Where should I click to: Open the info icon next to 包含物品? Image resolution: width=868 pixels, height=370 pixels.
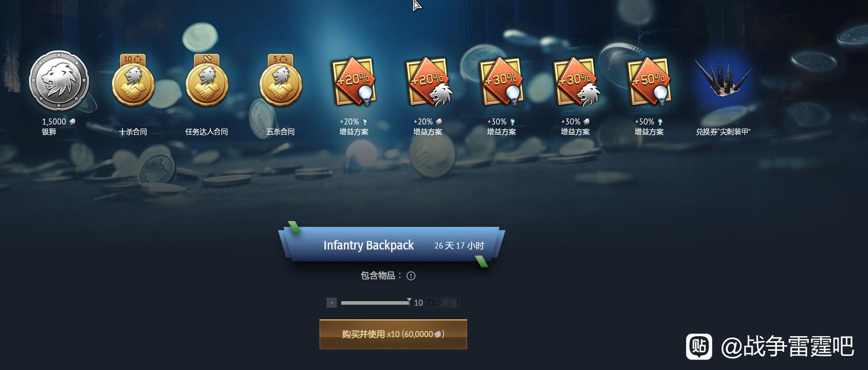tap(411, 276)
